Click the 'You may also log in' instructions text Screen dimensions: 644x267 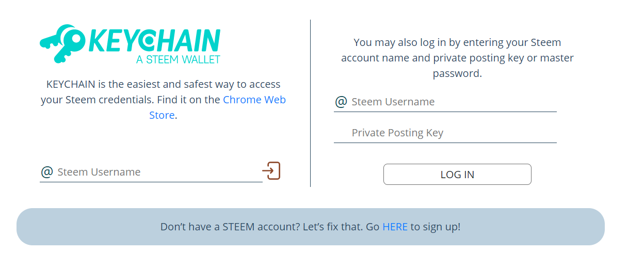(x=457, y=42)
